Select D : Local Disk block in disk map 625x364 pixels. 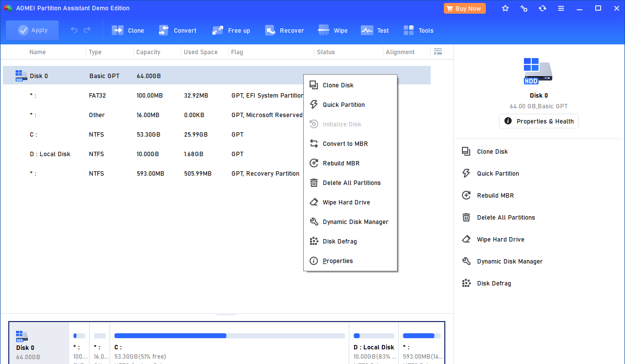374,343
